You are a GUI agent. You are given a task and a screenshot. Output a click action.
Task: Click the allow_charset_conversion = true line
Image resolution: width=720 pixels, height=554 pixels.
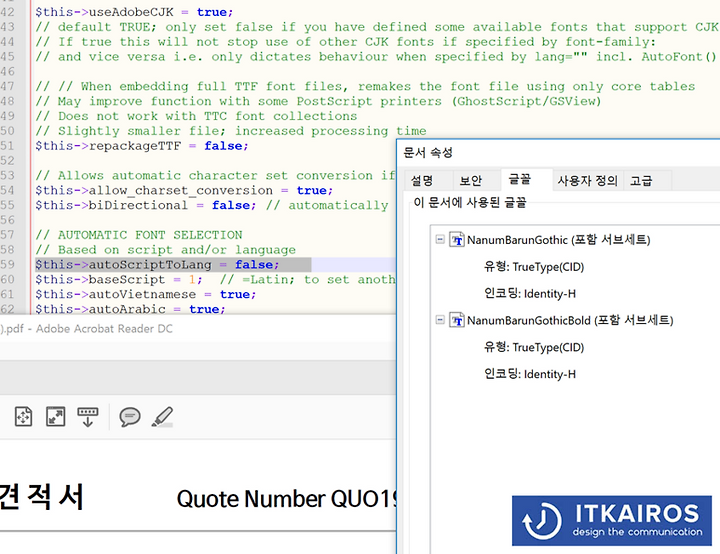pyautogui.click(x=184, y=190)
